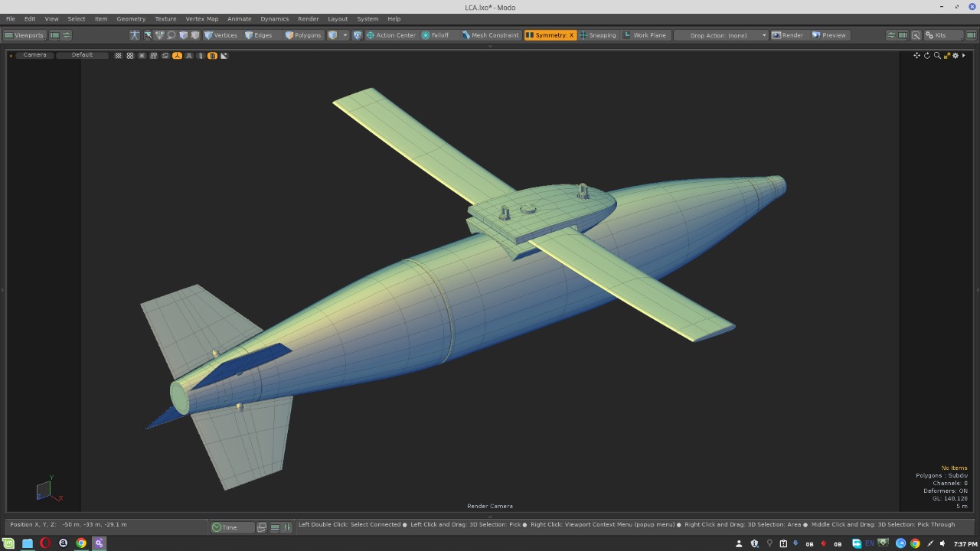The image size is (980, 551).
Task: Click the Render Camera label
Action: tap(490, 506)
